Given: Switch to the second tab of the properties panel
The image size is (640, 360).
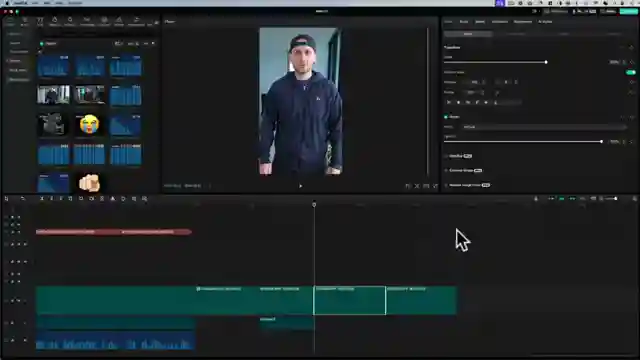Looking at the screenshot, I should (464, 22).
